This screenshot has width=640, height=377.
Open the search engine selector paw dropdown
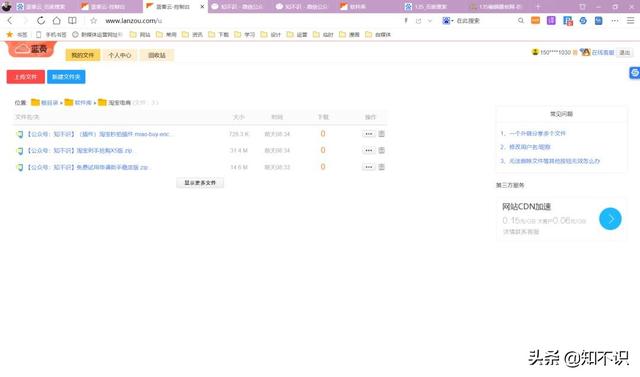point(448,20)
